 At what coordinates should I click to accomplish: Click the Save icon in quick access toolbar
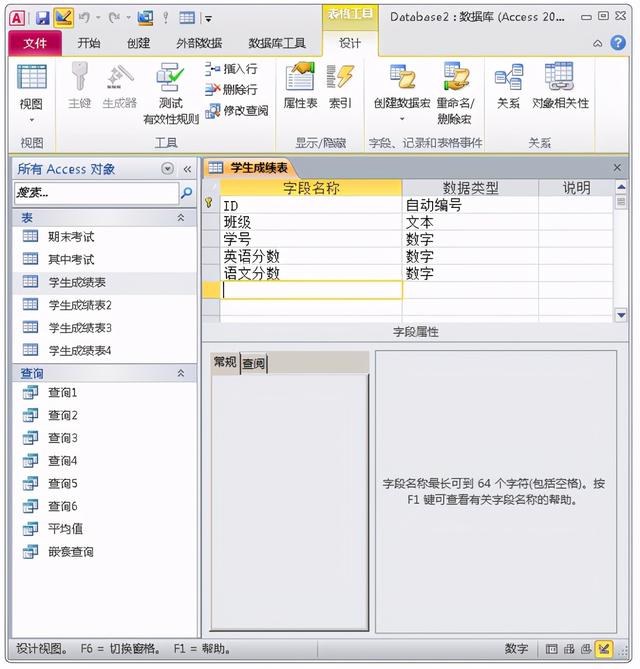(x=42, y=18)
